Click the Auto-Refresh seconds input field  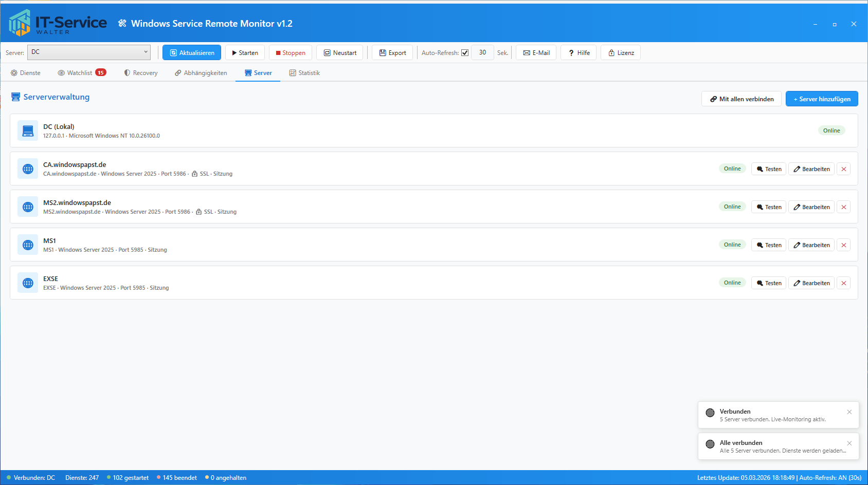pos(482,52)
